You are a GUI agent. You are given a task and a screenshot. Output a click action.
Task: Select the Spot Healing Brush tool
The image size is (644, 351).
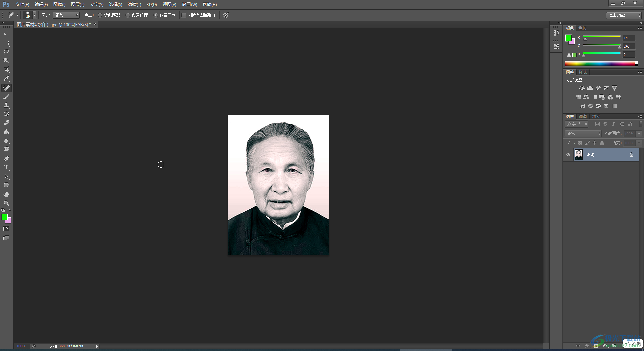click(6, 88)
